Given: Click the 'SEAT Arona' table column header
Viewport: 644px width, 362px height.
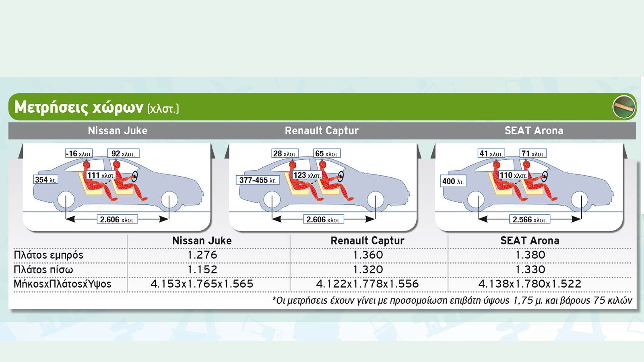Looking at the screenshot, I should 530,241.
